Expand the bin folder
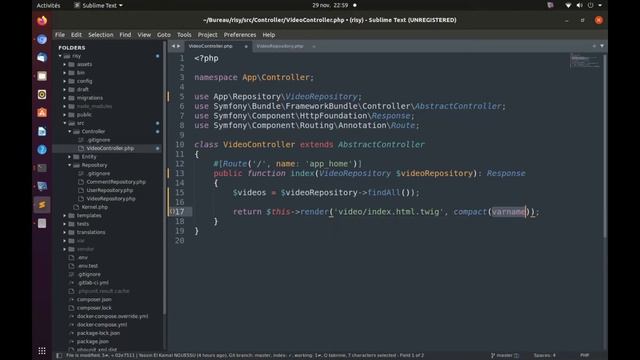 pos(64,73)
